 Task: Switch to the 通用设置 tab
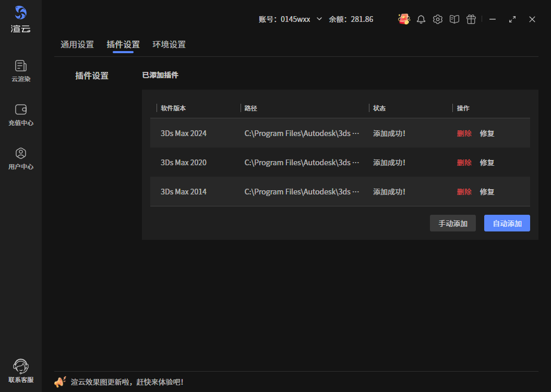tap(77, 45)
